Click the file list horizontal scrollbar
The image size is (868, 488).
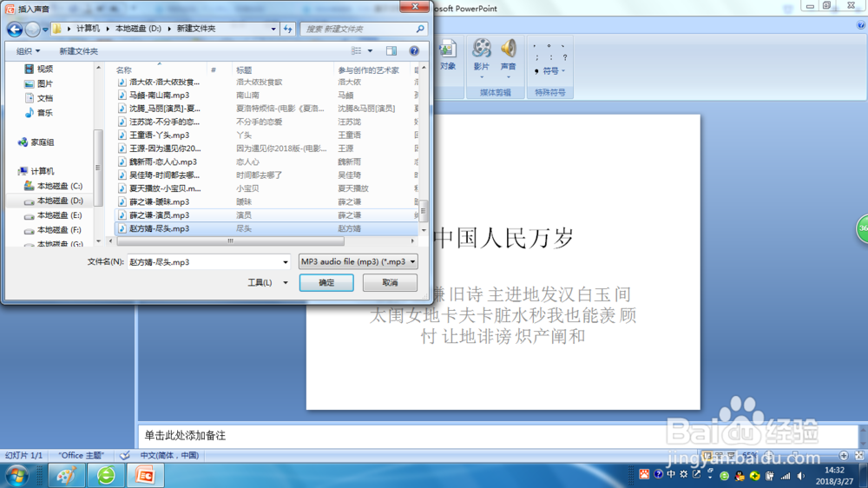point(231,241)
